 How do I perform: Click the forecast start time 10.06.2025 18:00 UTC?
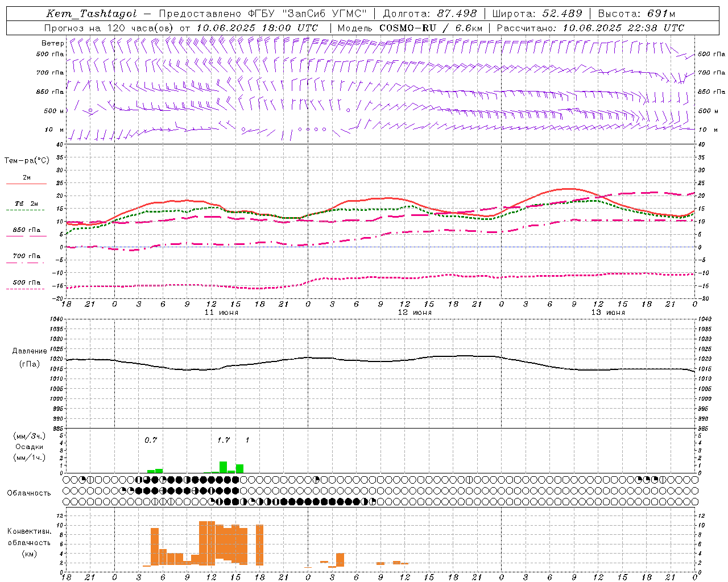point(257,28)
